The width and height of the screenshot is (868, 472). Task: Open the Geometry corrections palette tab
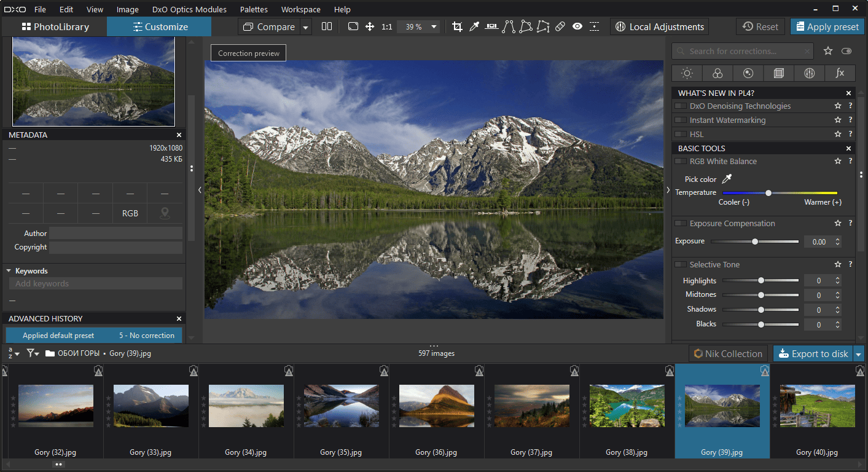(x=779, y=73)
